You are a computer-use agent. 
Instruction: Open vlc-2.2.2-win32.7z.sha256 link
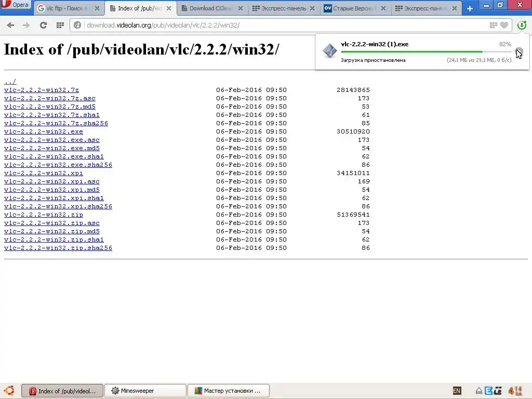tap(56, 123)
